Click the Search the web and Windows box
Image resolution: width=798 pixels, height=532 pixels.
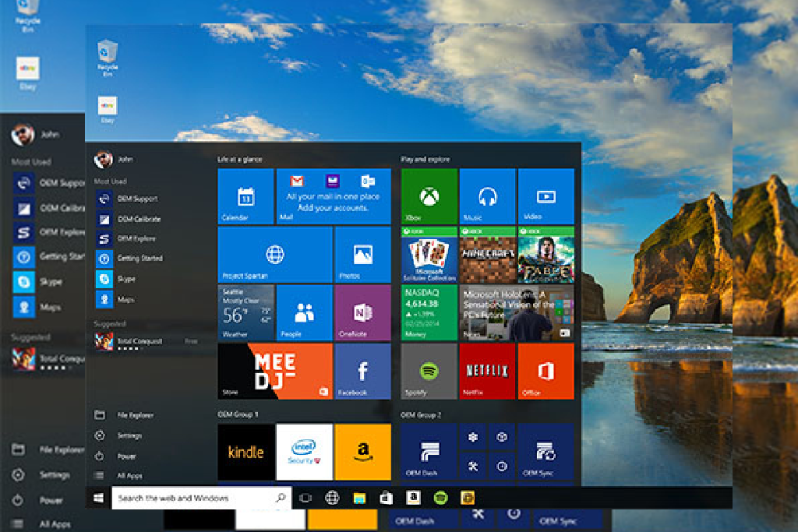(x=202, y=498)
